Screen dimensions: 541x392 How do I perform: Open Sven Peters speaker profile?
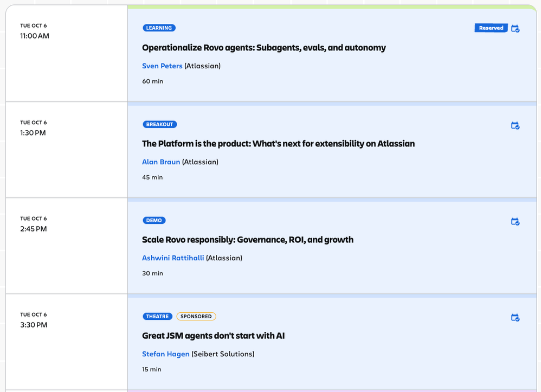pyautogui.click(x=162, y=66)
